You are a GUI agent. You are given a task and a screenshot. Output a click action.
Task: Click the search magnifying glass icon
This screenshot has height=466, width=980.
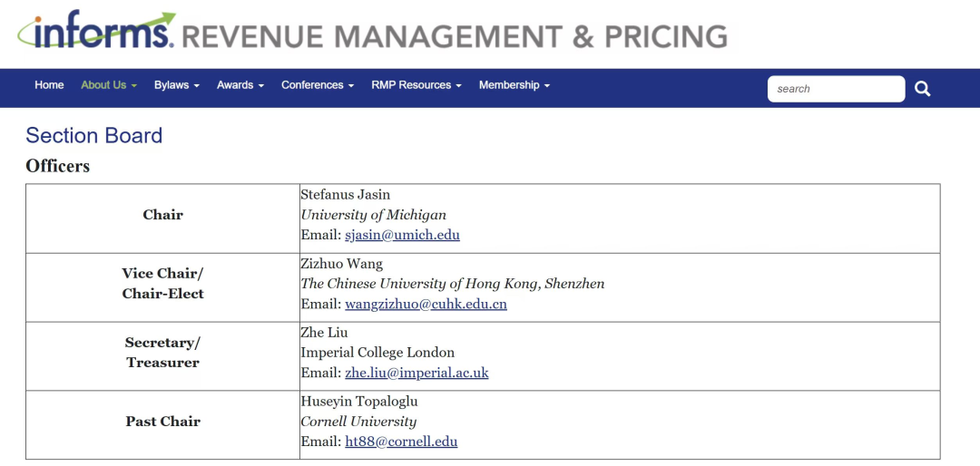[x=922, y=89]
